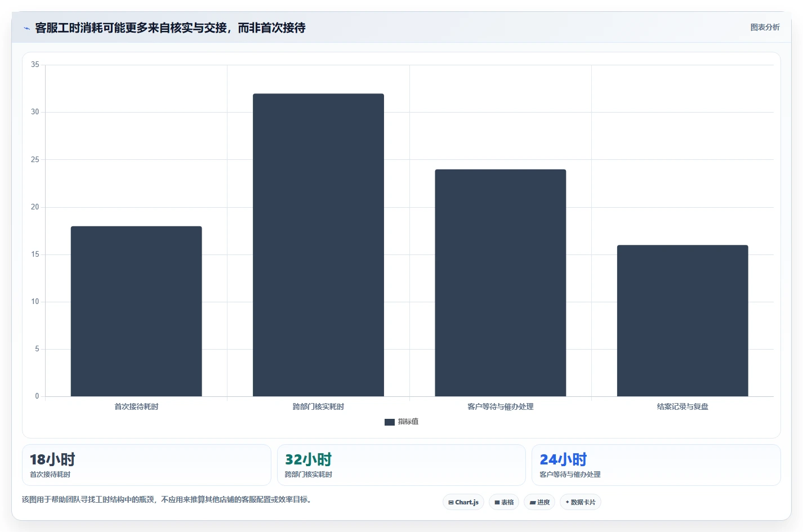Image resolution: width=803 pixels, height=532 pixels.
Task: Toggle the 指标值 legend swatch
Action: coord(390,422)
